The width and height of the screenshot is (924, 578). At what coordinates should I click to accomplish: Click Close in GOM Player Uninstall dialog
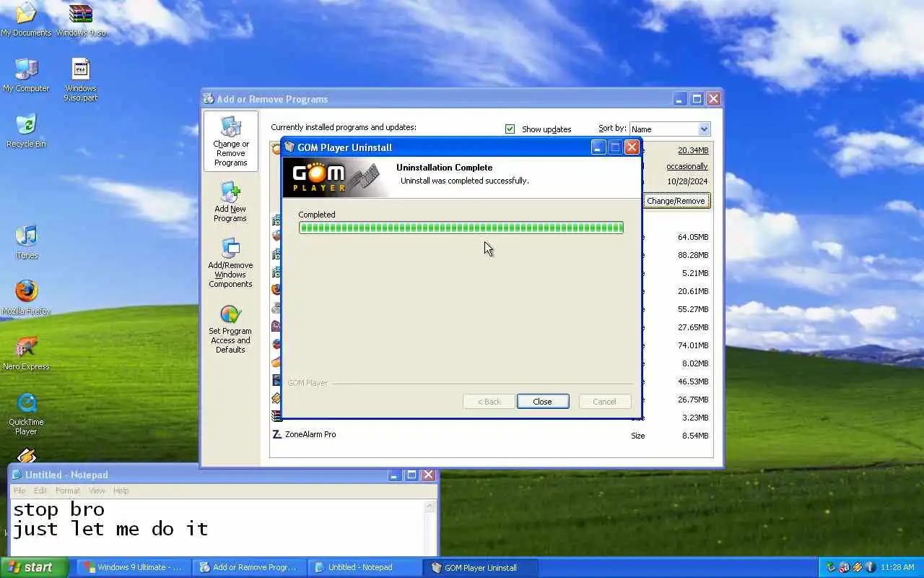pyautogui.click(x=543, y=402)
